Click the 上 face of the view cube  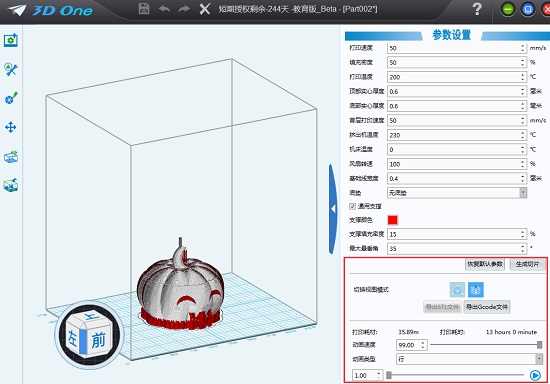pos(92,317)
